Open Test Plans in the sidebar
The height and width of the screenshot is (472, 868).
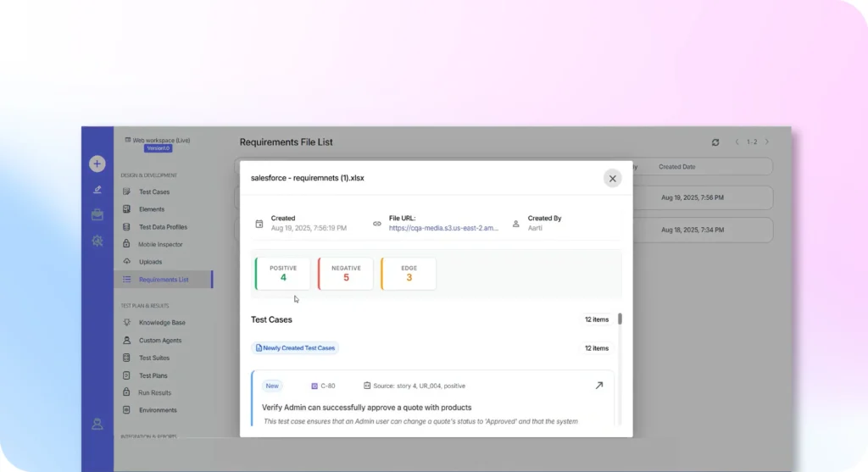(x=153, y=375)
